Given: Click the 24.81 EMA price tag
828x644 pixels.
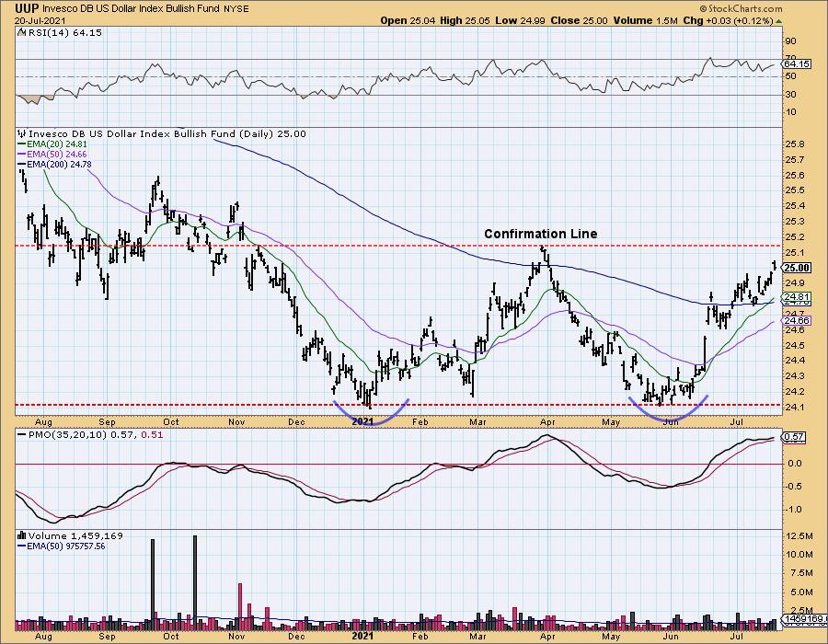Looking at the screenshot, I should click(x=798, y=296).
